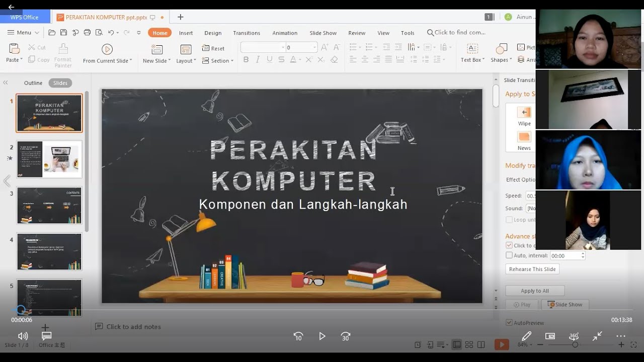Click the Apply to All button
Image resolution: width=644 pixels, height=362 pixels.
coord(534,291)
